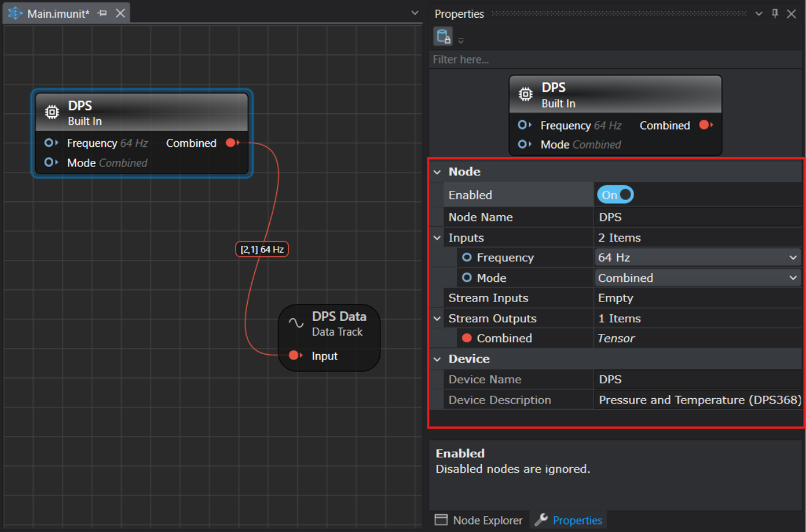806x532 pixels.
Task: Collapse the Stream Outputs group
Action: (x=437, y=319)
